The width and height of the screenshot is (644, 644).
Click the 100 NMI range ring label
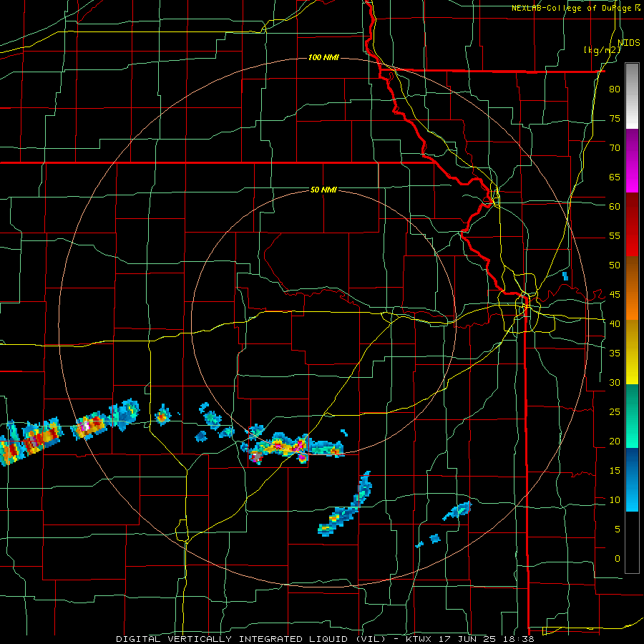tap(323, 57)
